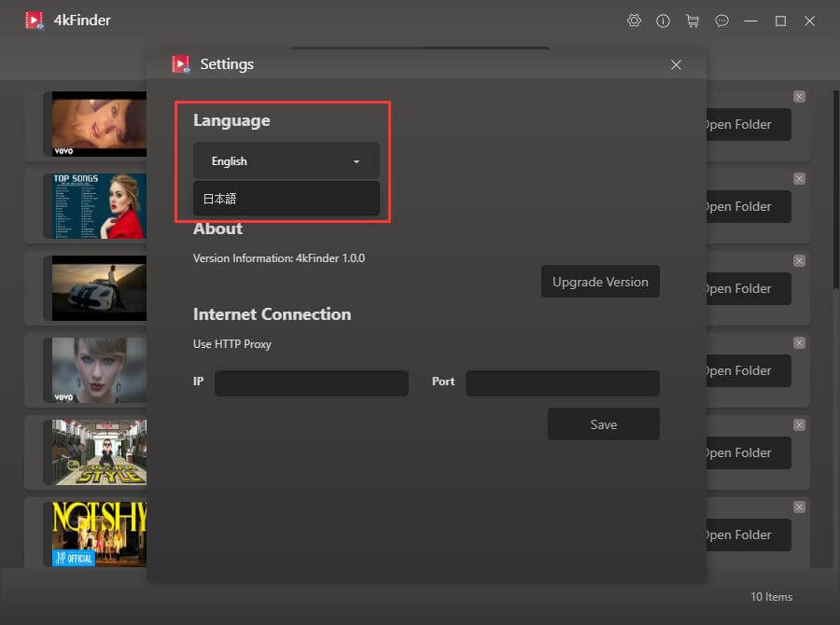Click the vertical scrollbar on the right

pyautogui.click(x=834, y=187)
